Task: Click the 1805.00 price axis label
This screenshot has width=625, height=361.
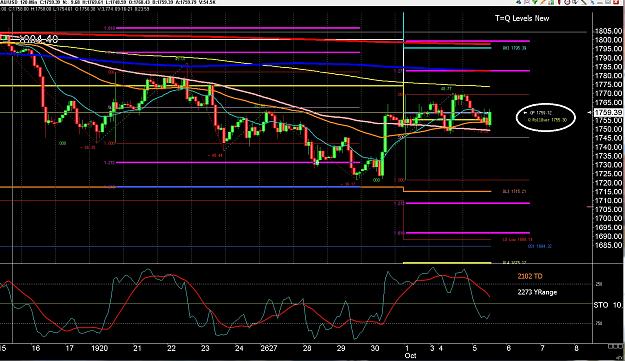Action: [x=608, y=31]
